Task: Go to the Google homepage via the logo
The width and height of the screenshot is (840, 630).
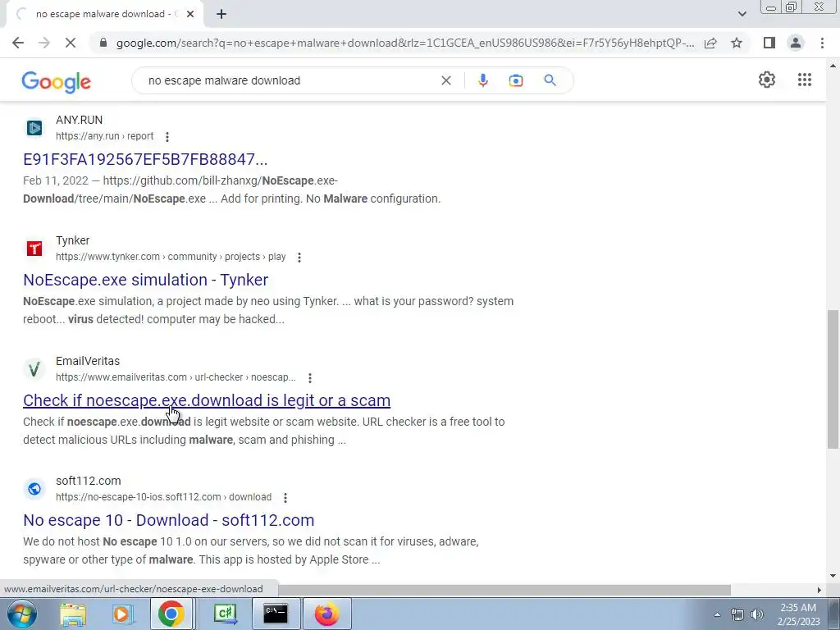Action: pyautogui.click(x=57, y=81)
